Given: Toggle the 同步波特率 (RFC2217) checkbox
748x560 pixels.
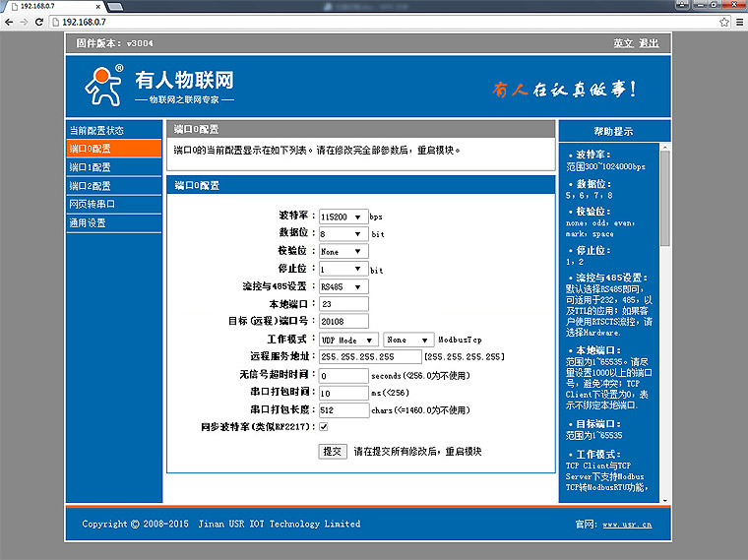Looking at the screenshot, I should point(324,427).
